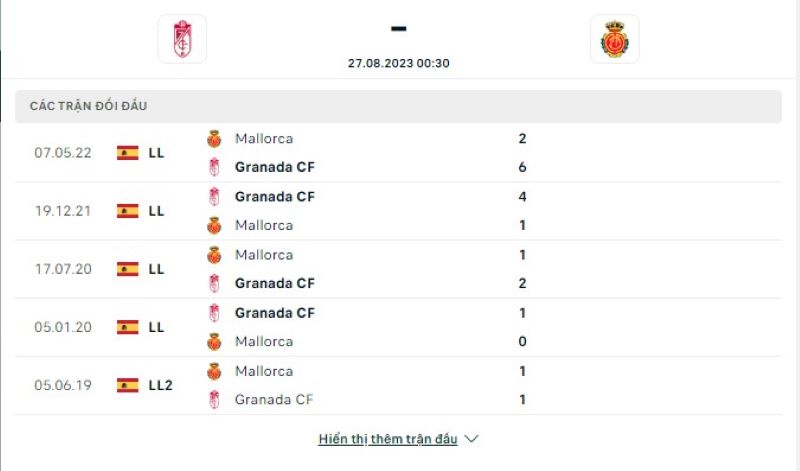This screenshot has width=800, height=471.
Task: Click Mallorca badge in 05.01.20 match
Action: [213, 342]
